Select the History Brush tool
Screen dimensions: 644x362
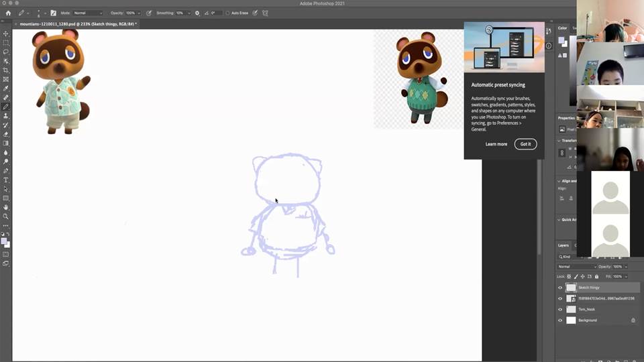point(6,125)
